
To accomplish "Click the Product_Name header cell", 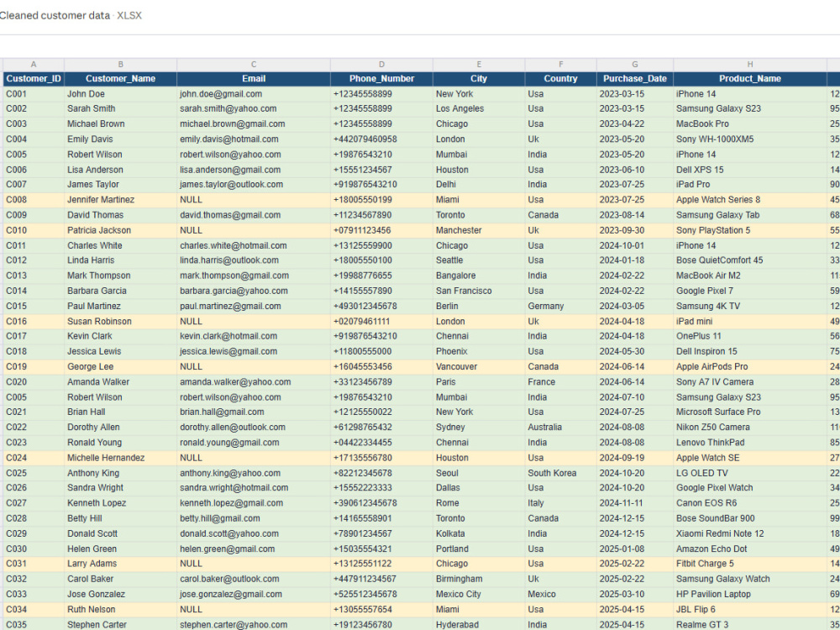I will 750,79.
